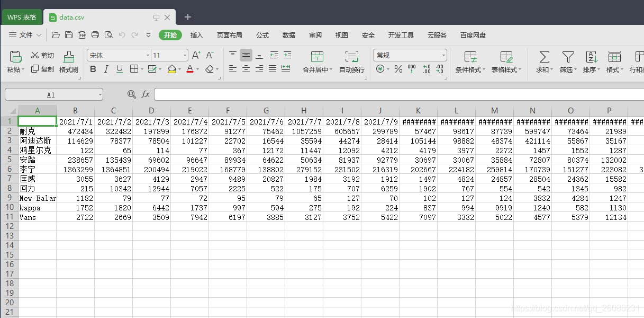Expand the quick access toolbar options

pos(148,35)
